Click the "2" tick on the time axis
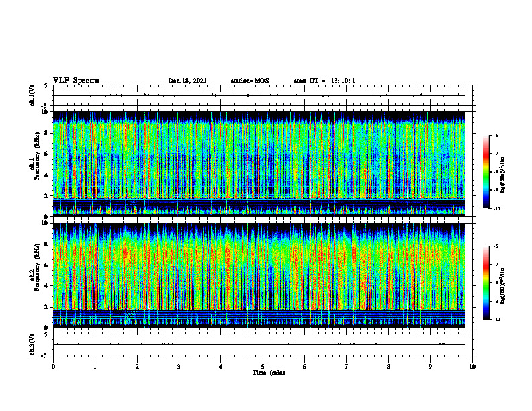 click(x=137, y=367)
